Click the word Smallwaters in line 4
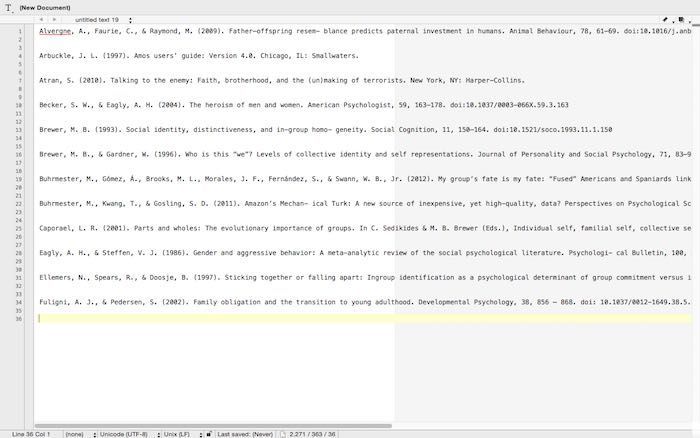700x438 pixels. pyautogui.click(x=333, y=56)
